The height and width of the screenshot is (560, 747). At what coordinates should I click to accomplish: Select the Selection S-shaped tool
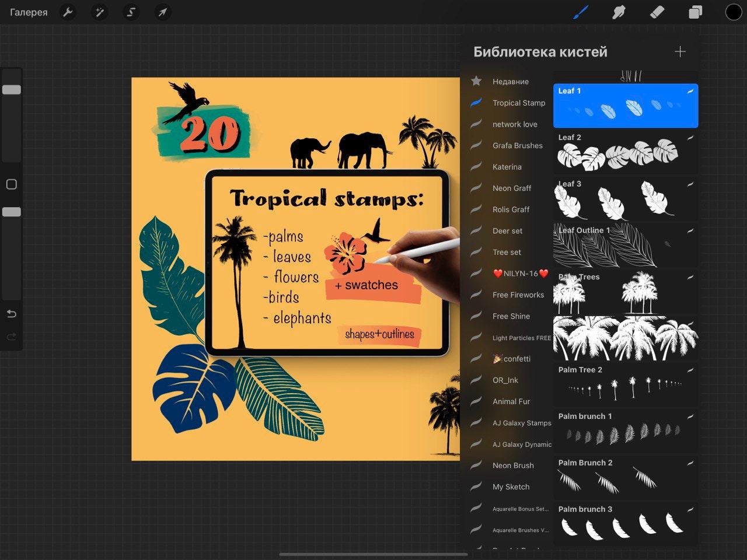click(131, 12)
